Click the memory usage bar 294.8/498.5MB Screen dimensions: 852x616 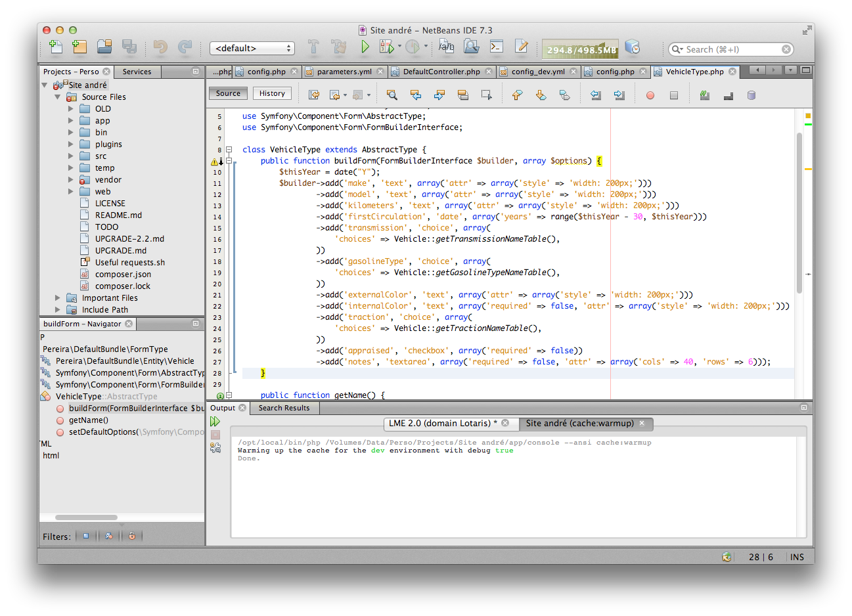coord(581,49)
